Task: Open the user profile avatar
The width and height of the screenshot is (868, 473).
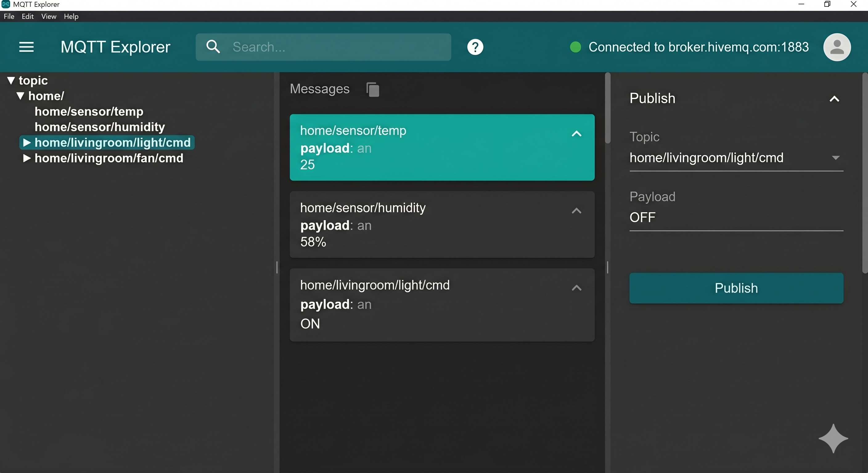Action: pyautogui.click(x=837, y=47)
